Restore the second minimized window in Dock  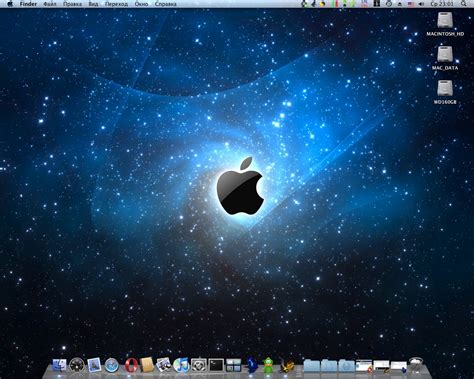click(x=381, y=366)
